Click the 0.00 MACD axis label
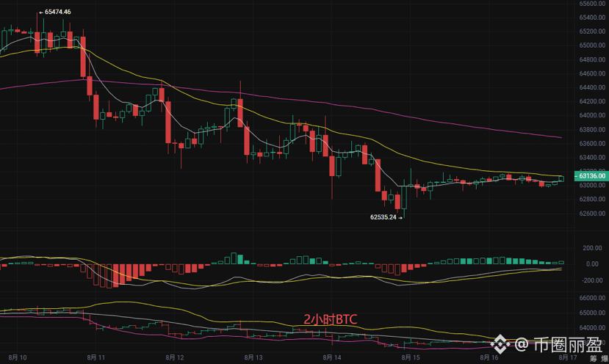The height and width of the screenshot is (364, 609). (x=592, y=264)
